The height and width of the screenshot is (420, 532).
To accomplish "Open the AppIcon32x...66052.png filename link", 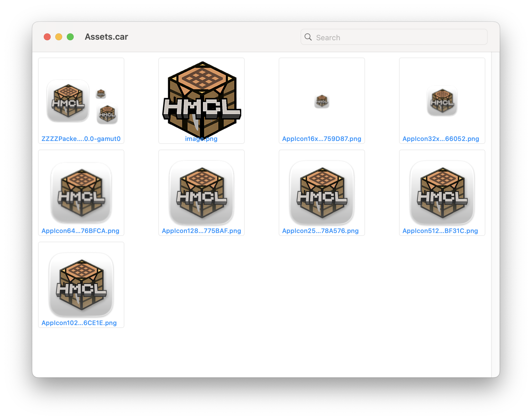I will (x=441, y=139).
